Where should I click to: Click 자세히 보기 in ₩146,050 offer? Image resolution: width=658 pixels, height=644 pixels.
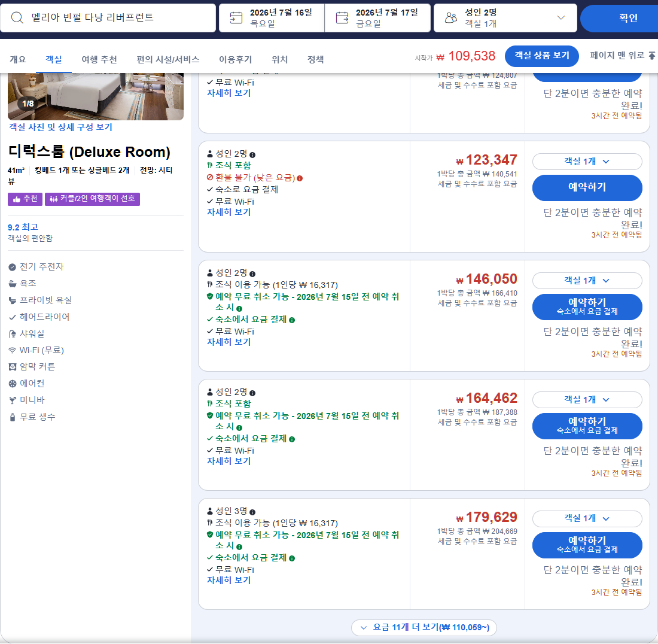point(229,342)
